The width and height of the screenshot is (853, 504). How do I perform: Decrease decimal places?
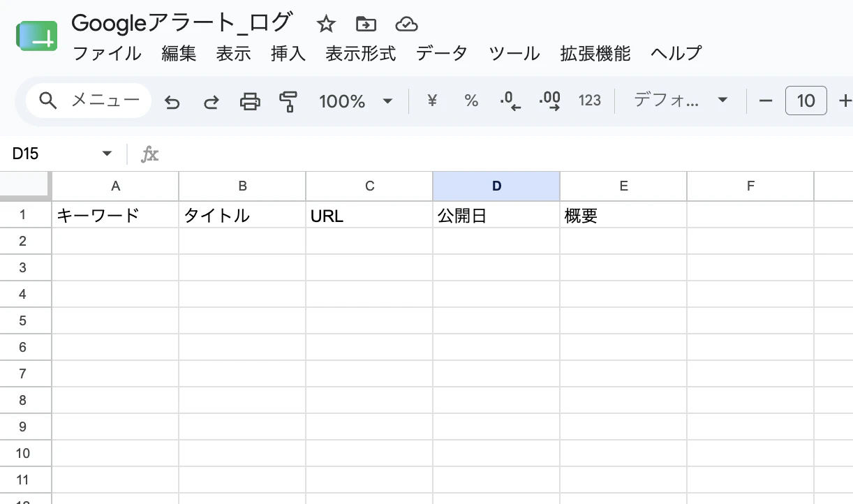coord(510,101)
